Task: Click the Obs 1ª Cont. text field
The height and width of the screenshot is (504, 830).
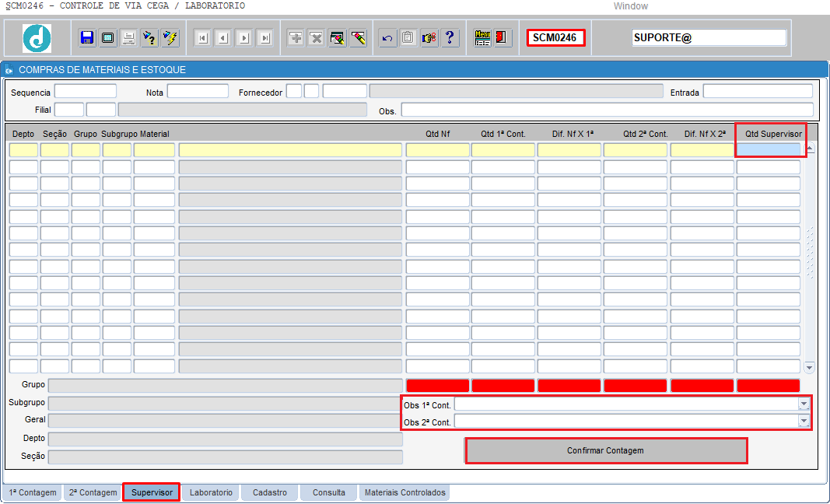Action: [x=627, y=404]
